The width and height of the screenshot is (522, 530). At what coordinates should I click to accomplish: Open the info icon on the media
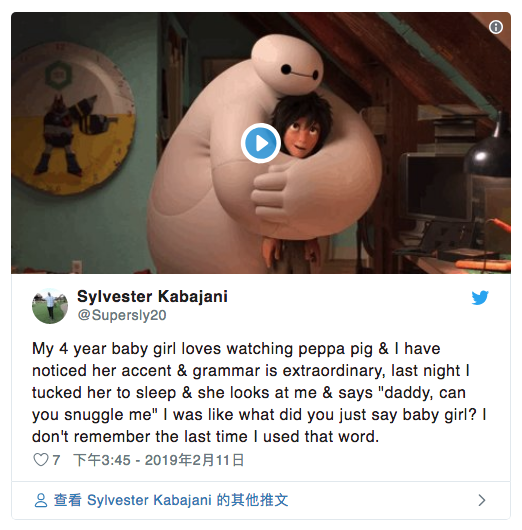click(x=496, y=27)
